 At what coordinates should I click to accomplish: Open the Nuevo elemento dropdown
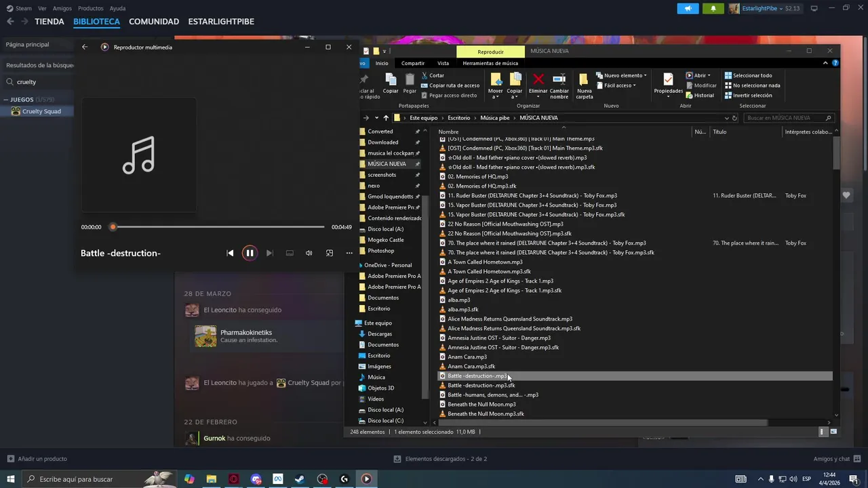[x=622, y=75]
